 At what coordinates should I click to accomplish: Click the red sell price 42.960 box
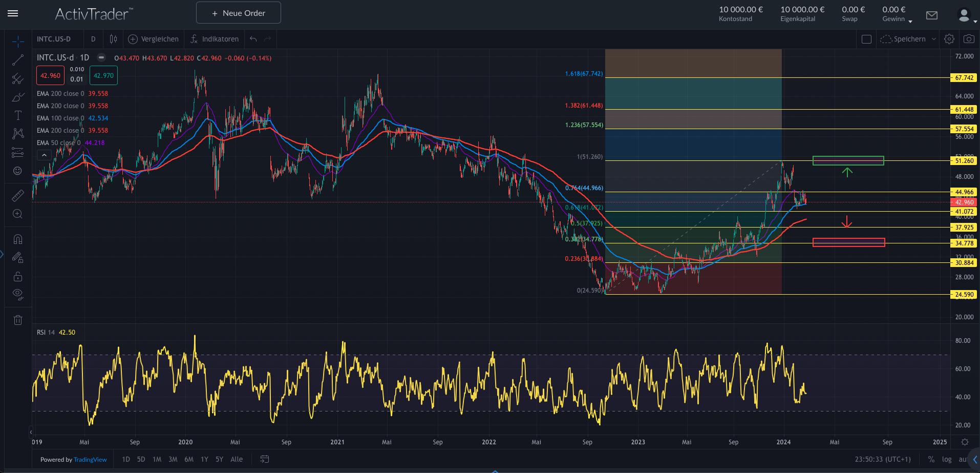point(50,75)
